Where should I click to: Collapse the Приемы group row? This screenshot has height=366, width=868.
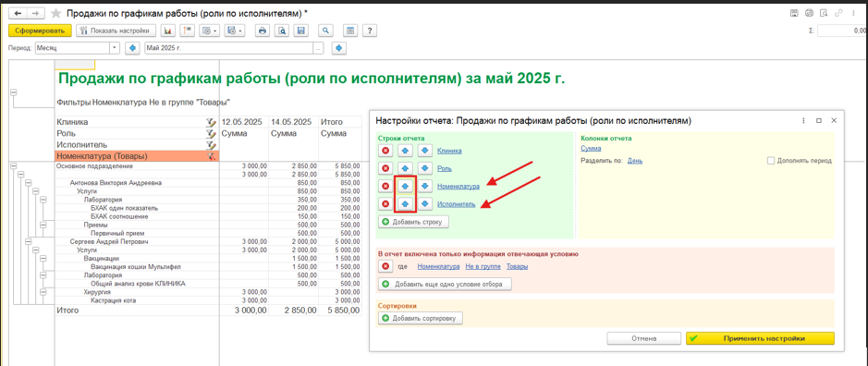[x=43, y=225]
